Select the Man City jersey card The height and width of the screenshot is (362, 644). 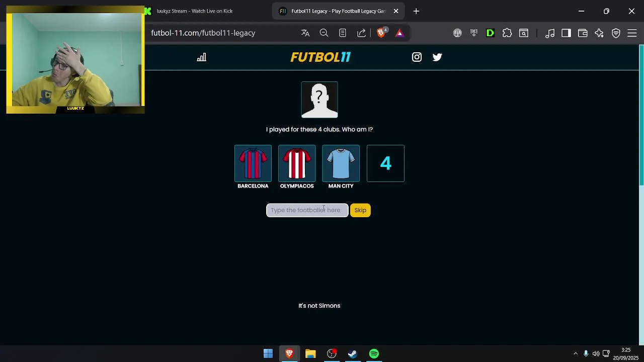(341, 163)
